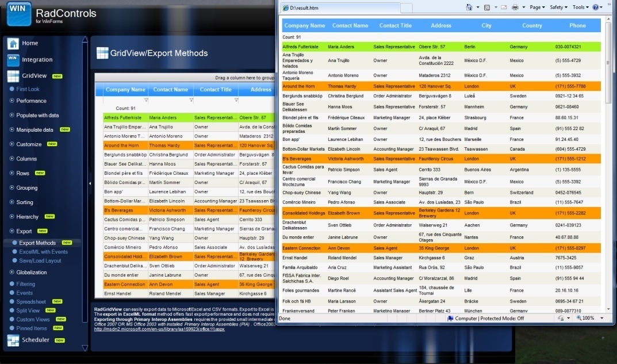Expand the Rows section
The image size is (617, 364).
point(12,173)
